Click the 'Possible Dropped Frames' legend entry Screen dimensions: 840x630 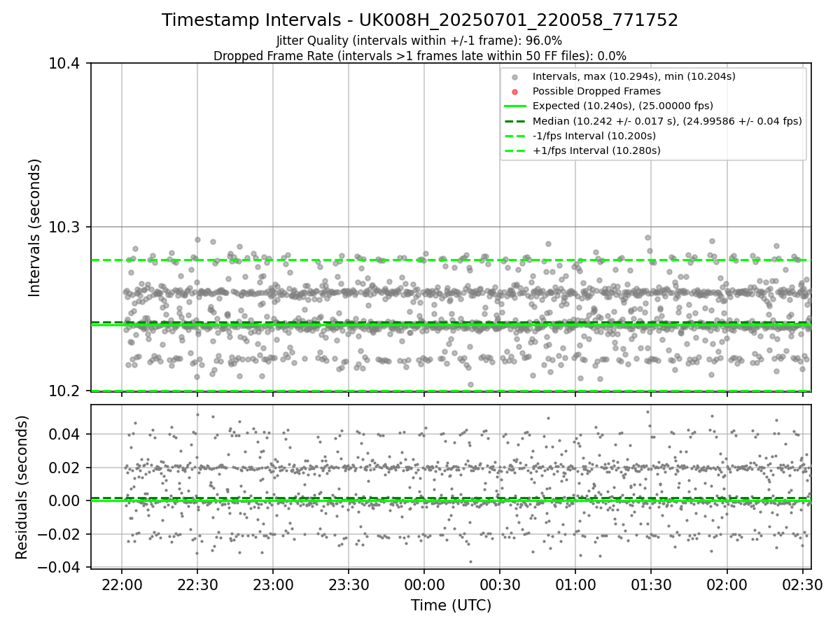[x=596, y=91]
